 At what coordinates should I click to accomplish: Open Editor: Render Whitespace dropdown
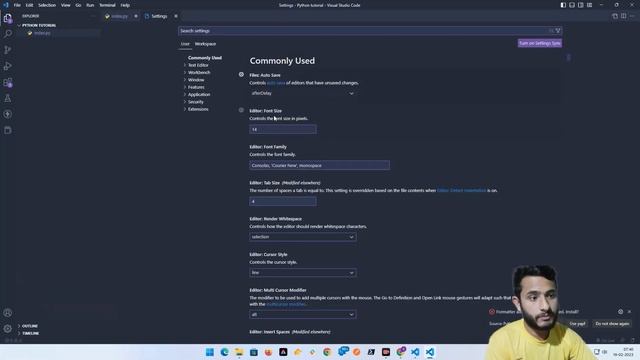pos(303,237)
